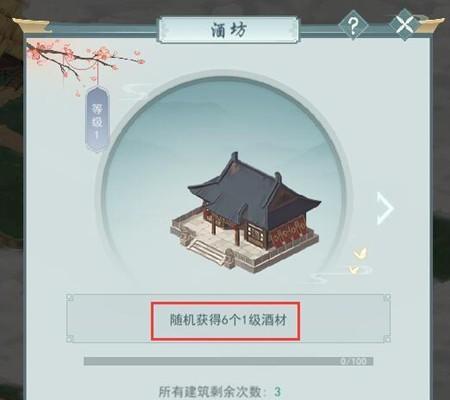Click the 0/100 progress bar
450x400 pixels.
point(228,361)
